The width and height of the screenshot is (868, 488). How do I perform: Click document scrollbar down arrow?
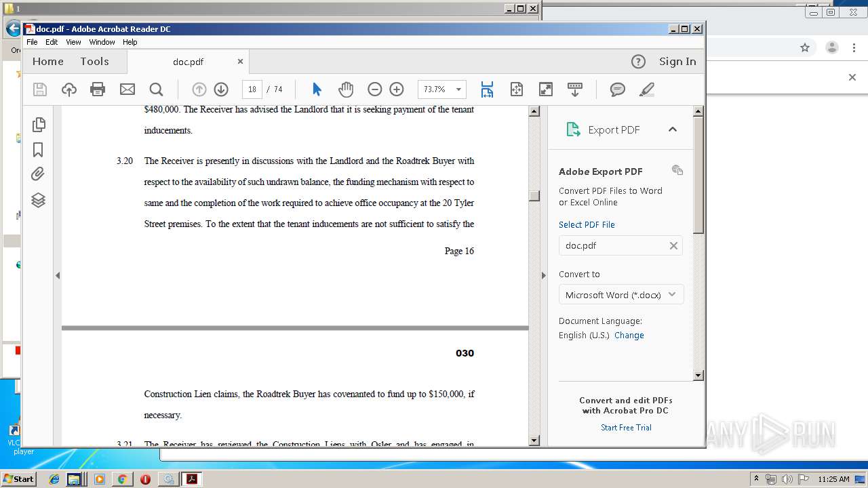tap(534, 441)
